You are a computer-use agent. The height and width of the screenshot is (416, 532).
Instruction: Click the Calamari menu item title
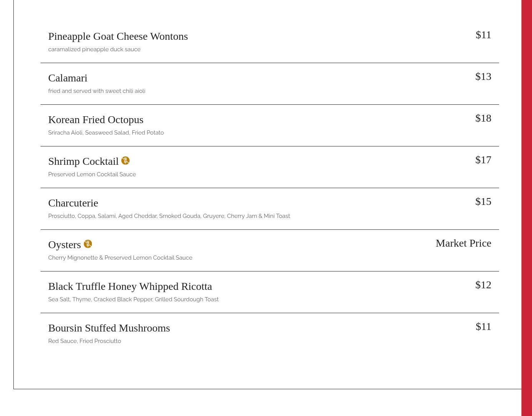68,78
